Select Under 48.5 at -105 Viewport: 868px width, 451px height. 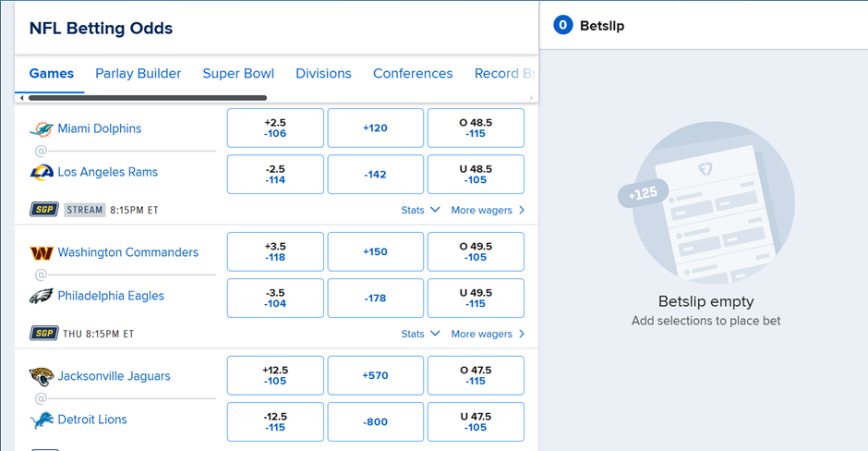tap(476, 175)
